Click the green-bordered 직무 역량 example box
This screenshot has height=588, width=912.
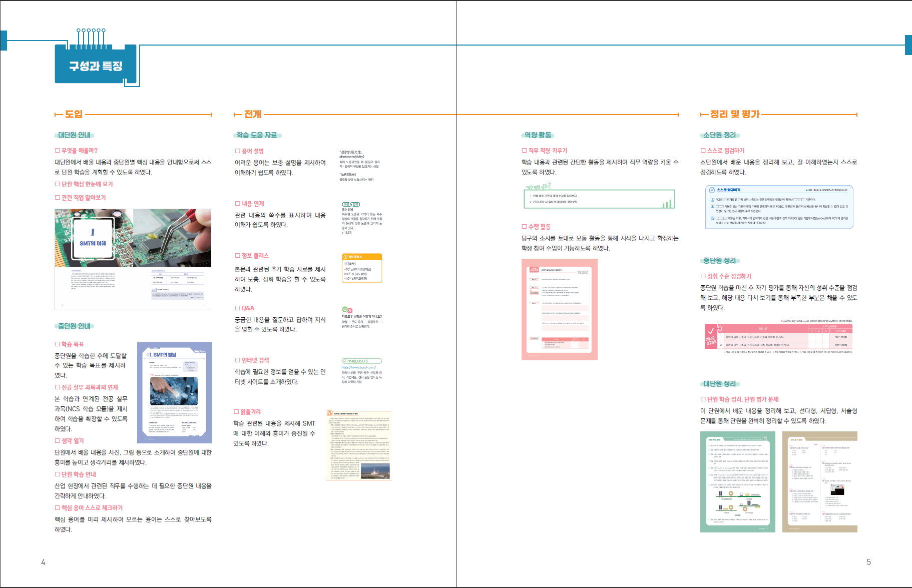pos(599,199)
